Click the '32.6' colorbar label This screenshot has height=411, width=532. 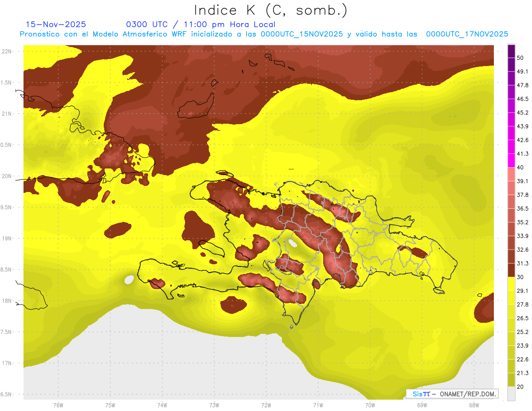coord(523,250)
